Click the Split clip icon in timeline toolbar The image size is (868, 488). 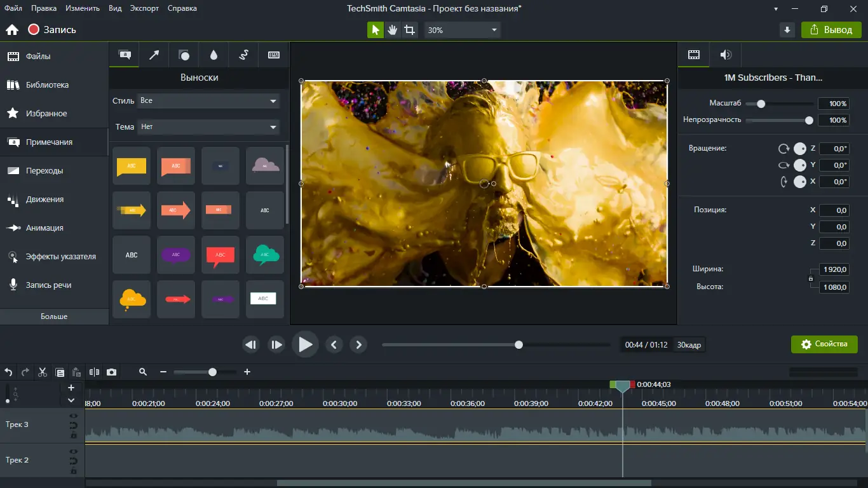point(94,372)
